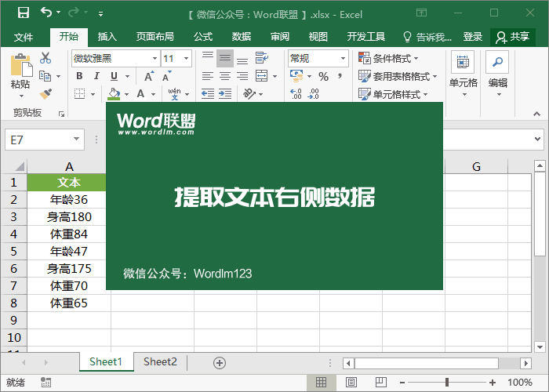Select the Format Painter brush
549x392 pixels.
(x=45, y=94)
